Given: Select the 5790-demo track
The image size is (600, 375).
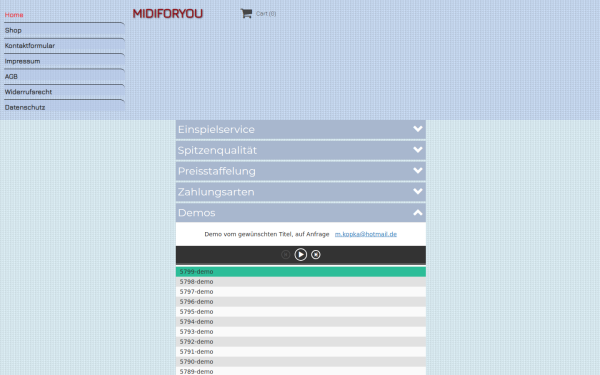Looking at the screenshot, I should [301, 361].
